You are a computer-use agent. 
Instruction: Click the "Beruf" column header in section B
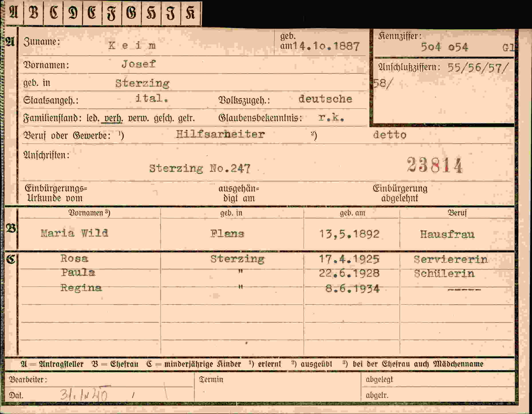pos(457,213)
